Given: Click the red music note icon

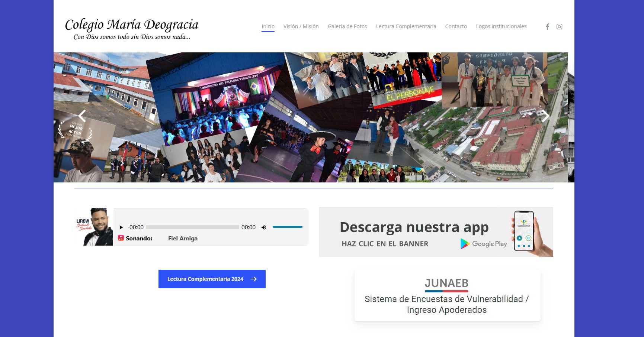Looking at the screenshot, I should pos(121,238).
